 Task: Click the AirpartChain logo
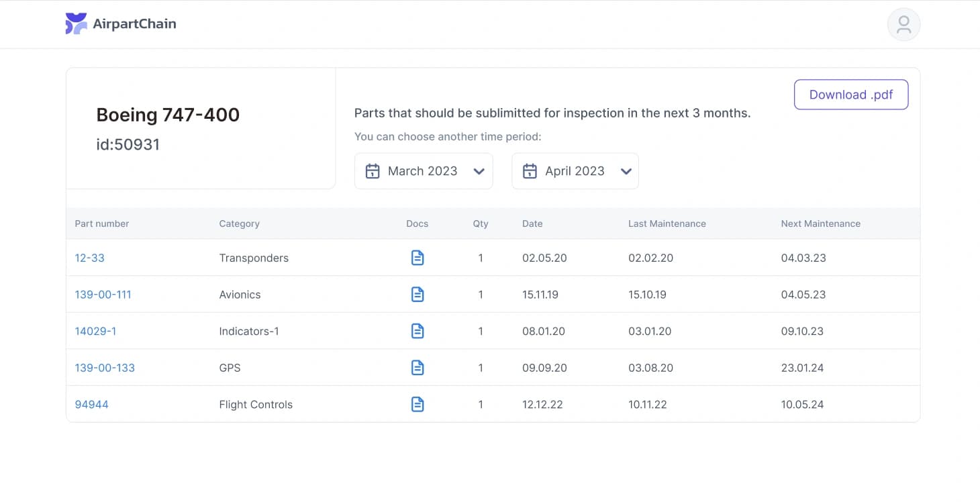(76, 23)
